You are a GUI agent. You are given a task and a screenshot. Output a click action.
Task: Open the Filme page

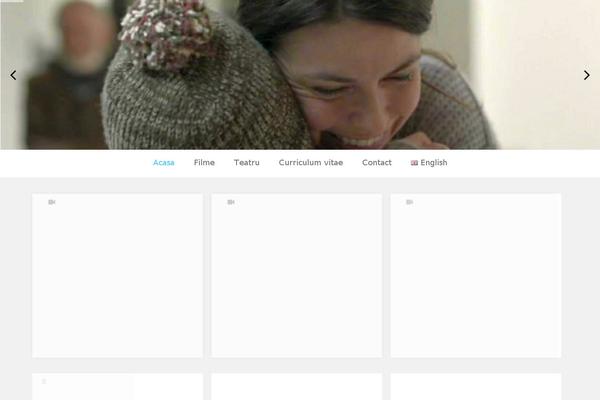click(x=204, y=163)
